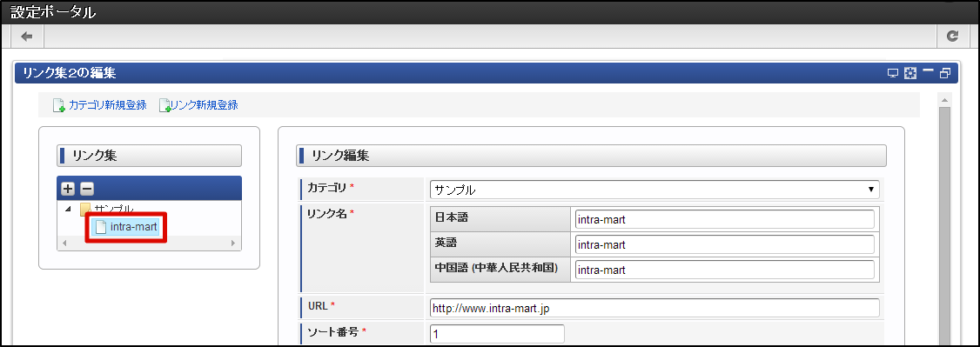
Task: Open the portlet display mode monitor icon
Action: click(x=893, y=74)
